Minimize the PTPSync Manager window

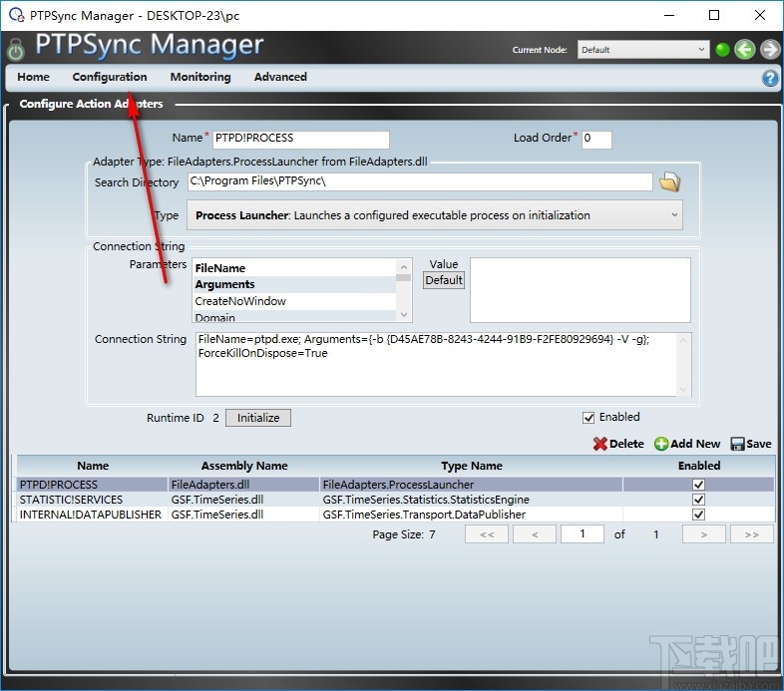coord(669,15)
